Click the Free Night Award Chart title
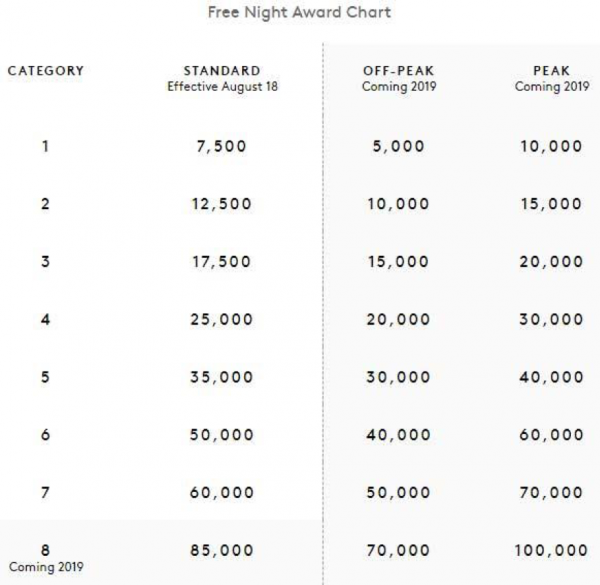This screenshot has height=585, width=600. point(299,13)
